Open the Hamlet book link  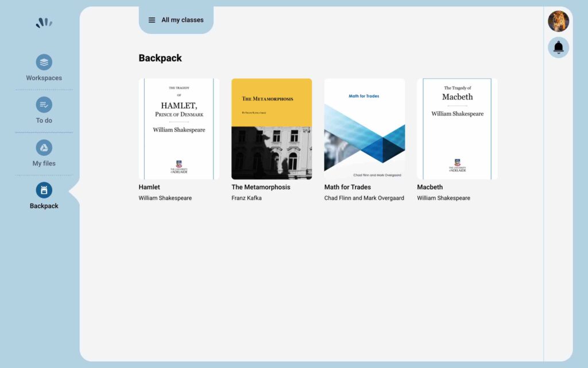coord(149,187)
